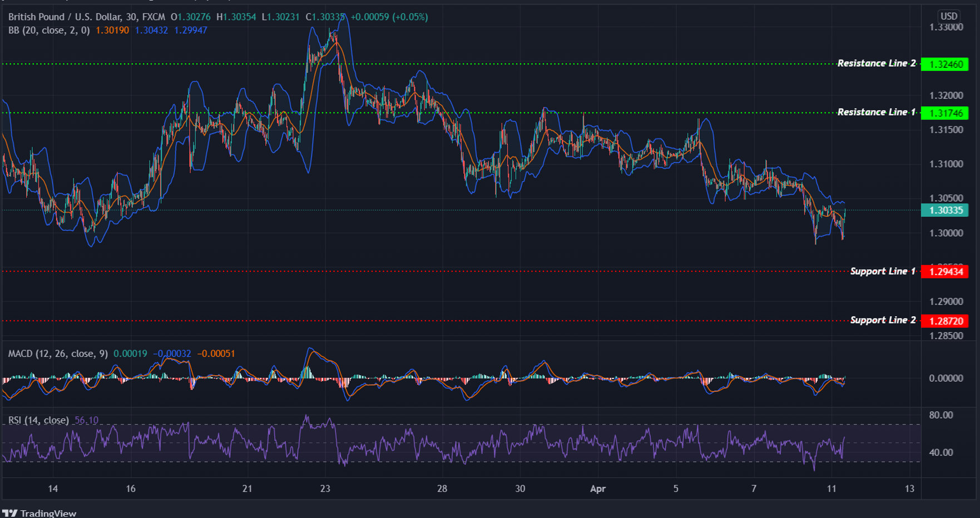The width and height of the screenshot is (980, 518).
Task: Click the USD currency label on price scale
Action: 949,17
